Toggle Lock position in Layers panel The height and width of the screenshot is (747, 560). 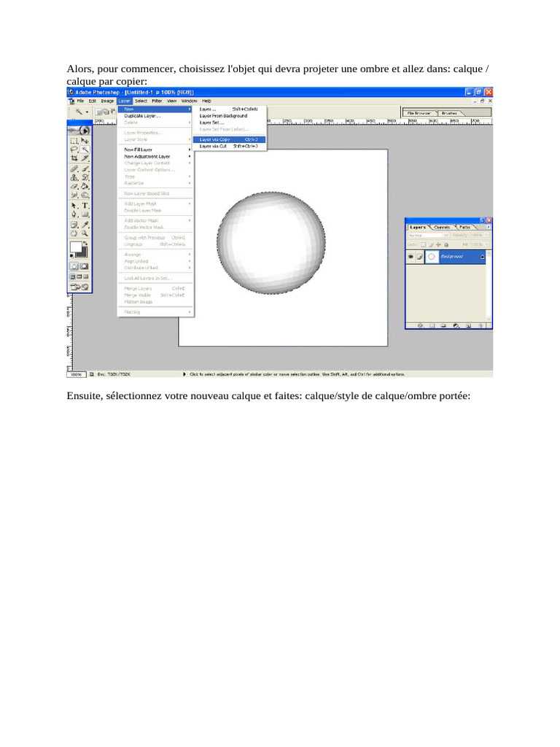coord(438,244)
